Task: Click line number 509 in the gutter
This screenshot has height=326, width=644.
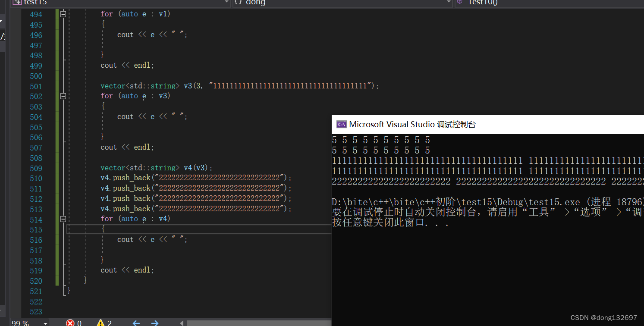Action: (36, 168)
